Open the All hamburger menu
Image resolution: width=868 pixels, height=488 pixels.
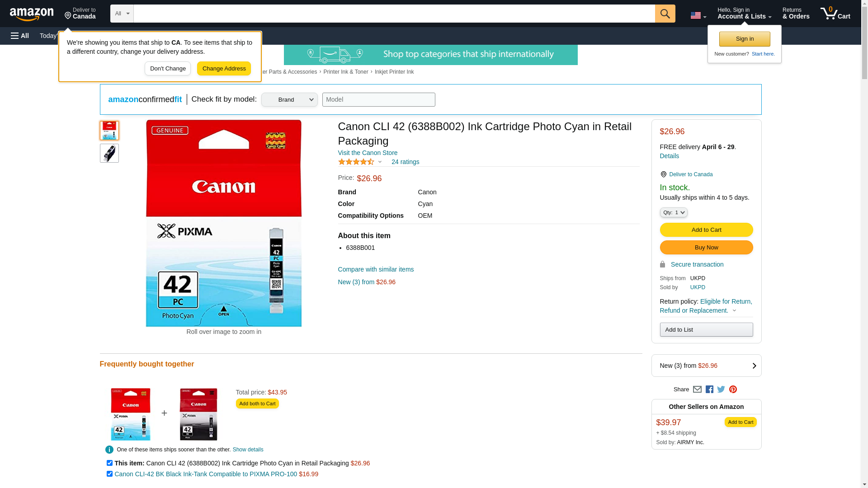(x=20, y=36)
